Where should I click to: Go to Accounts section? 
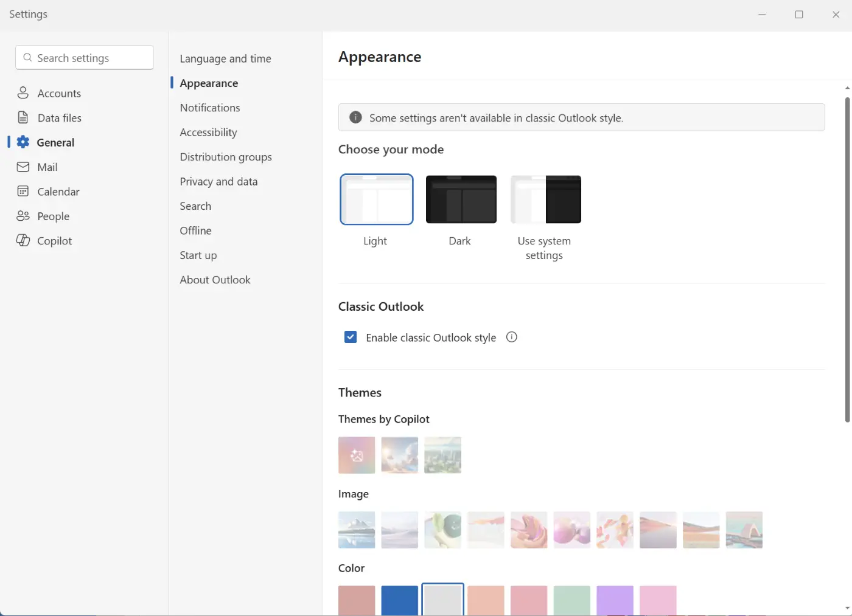pos(59,93)
